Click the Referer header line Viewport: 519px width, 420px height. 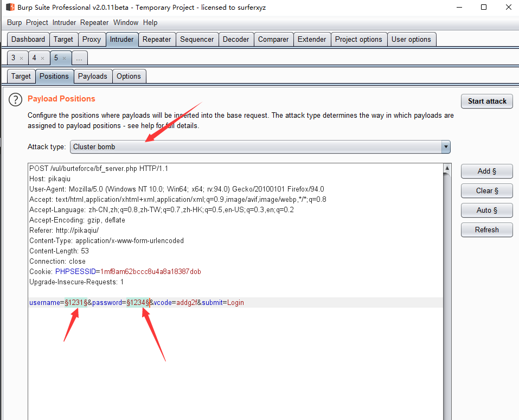pyautogui.click(x=64, y=230)
